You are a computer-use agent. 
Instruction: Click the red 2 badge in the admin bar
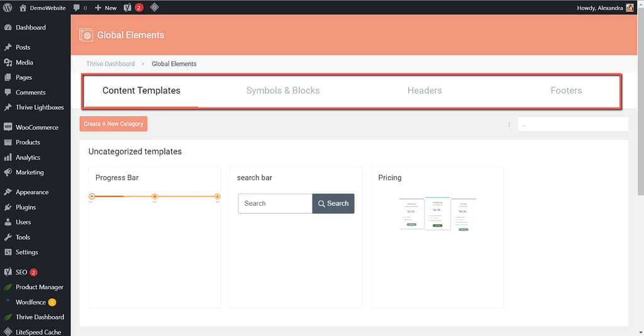click(x=139, y=8)
